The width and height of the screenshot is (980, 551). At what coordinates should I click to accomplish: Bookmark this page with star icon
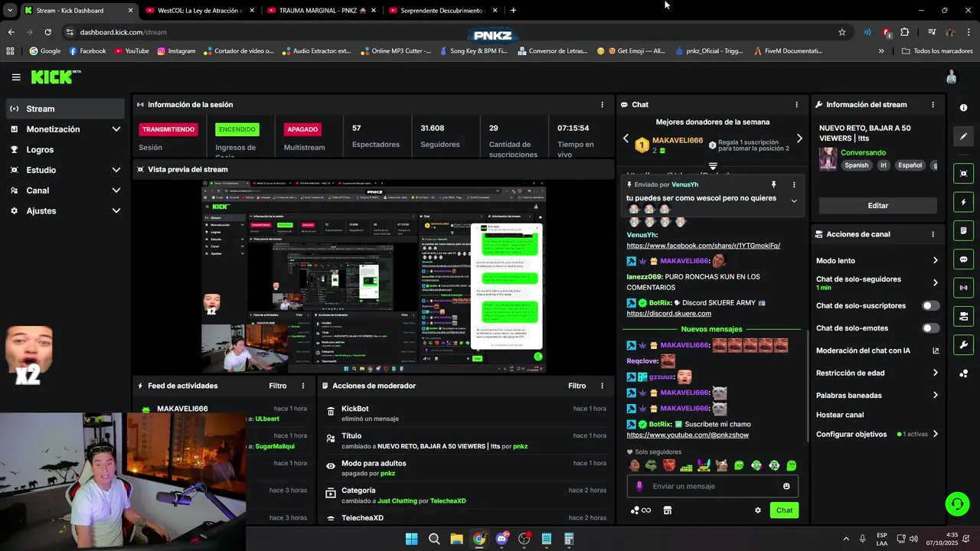click(x=842, y=32)
